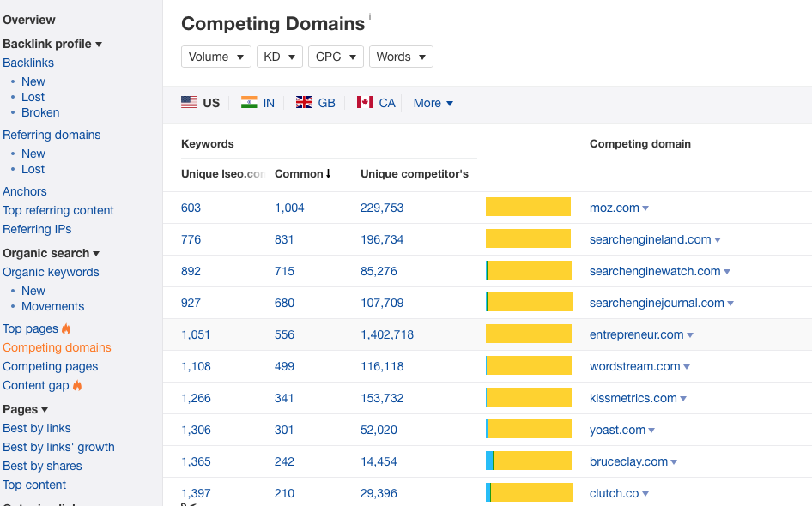The width and height of the screenshot is (812, 506).
Task: Open Organic keywords in the sidebar
Action: [52, 272]
